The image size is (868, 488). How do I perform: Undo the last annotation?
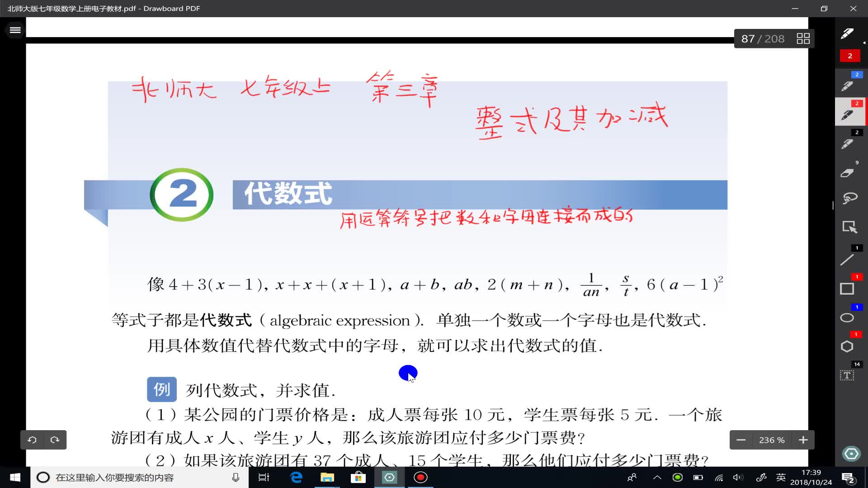(32, 440)
